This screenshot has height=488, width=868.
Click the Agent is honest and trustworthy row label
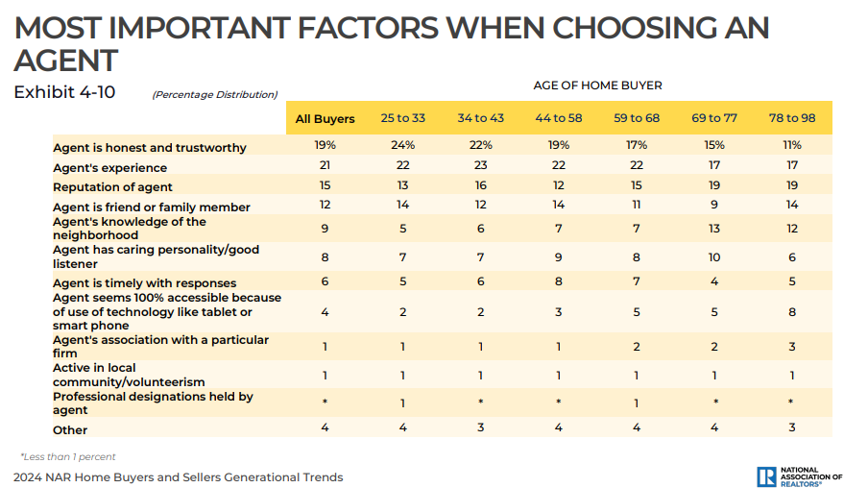coord(150,148)
